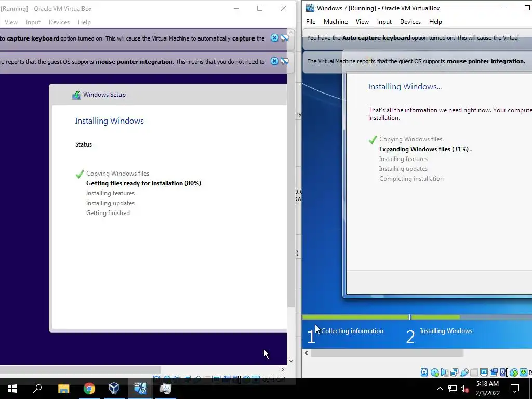Click scroll down arrow in left VM window
Screen dimensions: 532x399
coord(291,361)
